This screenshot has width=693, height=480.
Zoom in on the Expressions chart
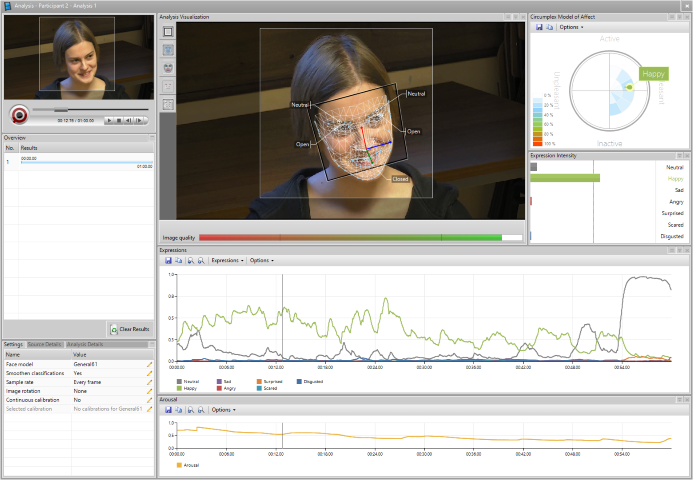[x=191, y=261]
